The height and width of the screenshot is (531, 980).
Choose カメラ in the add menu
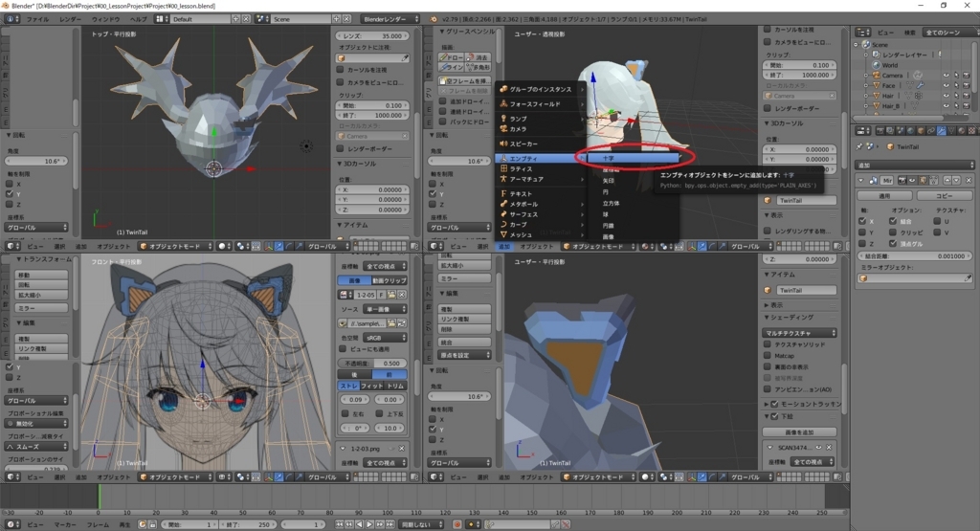[x=541, y=129]
